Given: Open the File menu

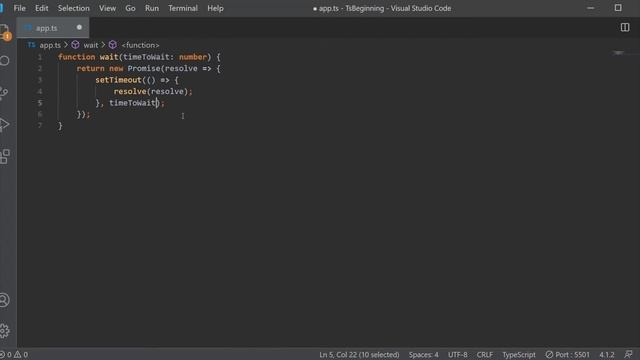Looking at the screenshot, I should (x=19, y=8).
